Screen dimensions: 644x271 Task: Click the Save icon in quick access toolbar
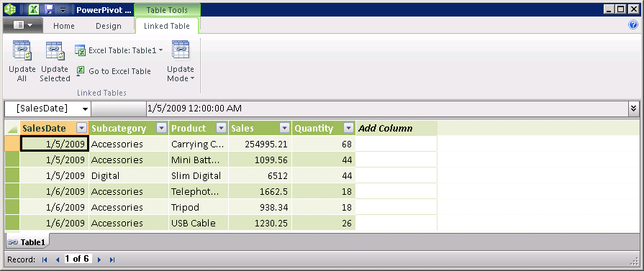tap(49, 9)
